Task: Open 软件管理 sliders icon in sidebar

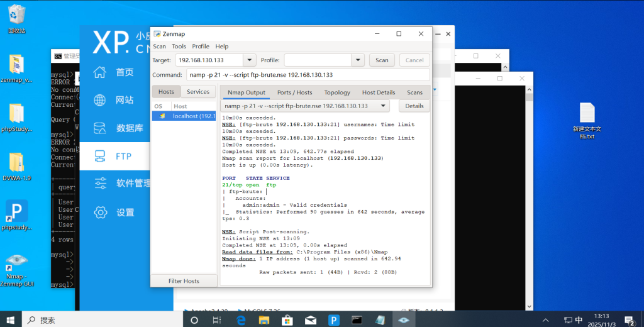Action: (101, 184)
